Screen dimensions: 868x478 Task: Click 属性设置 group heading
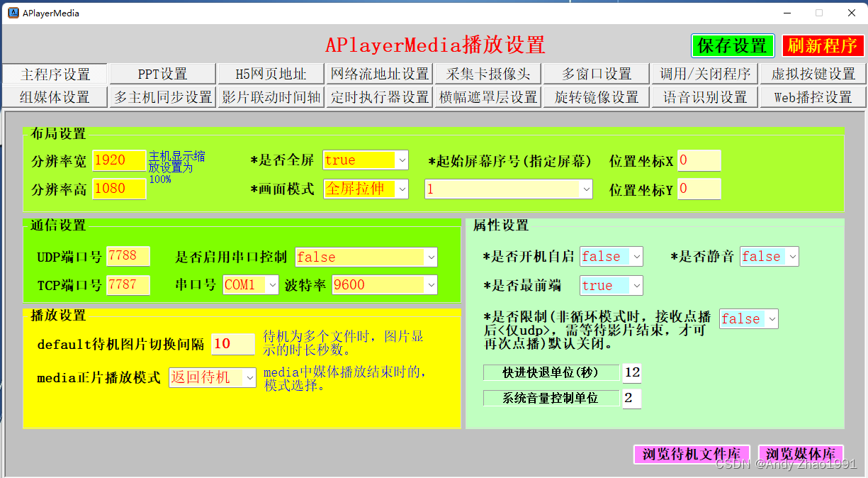(501, 226)
